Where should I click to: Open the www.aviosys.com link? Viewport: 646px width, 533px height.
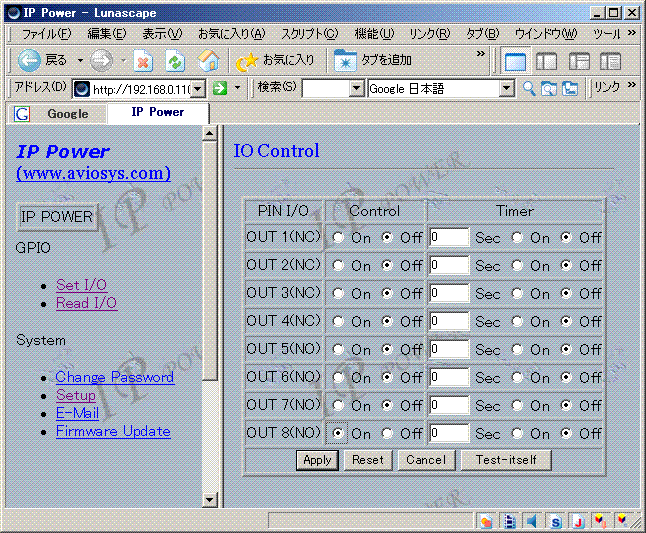[94, 173]
